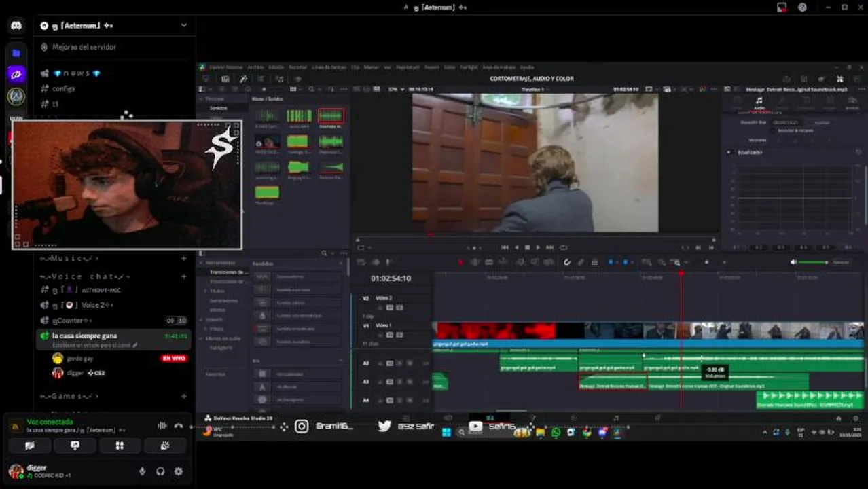Click user gordo gay in voice channel
The width and height of the screenshot is (868, 489).
point(79,358)
